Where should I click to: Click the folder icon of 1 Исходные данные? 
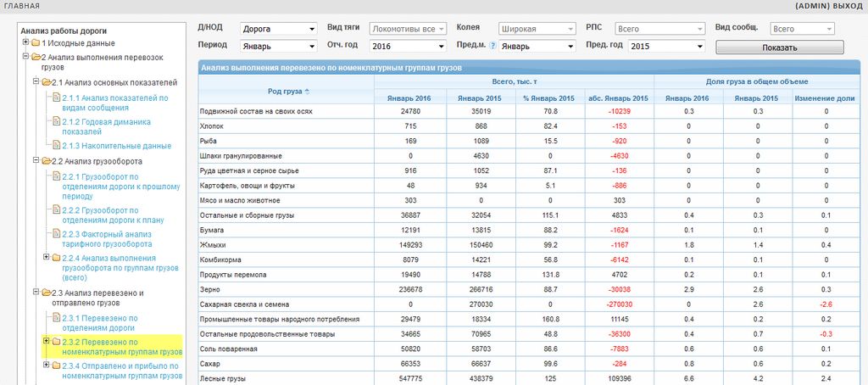click(x=36, y=42)
